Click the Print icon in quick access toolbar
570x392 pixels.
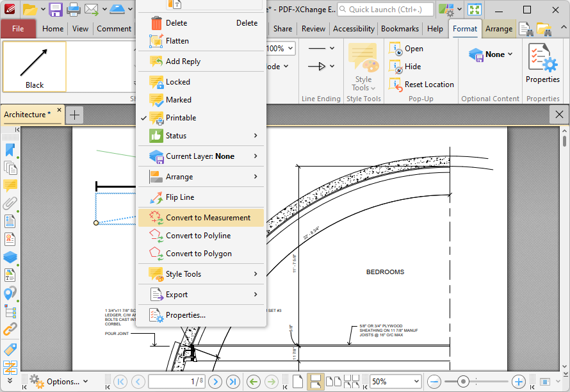click(x=74, y=10)
